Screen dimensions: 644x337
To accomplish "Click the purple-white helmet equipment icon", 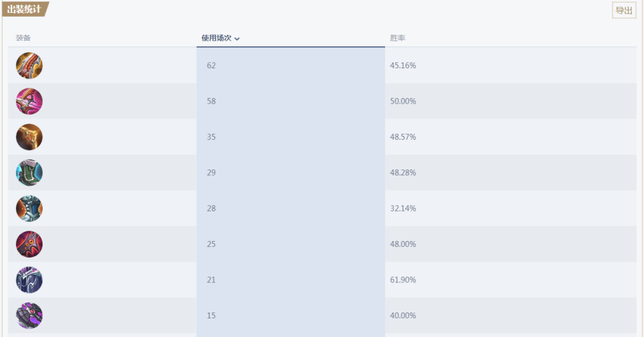I will click(x=29, y=280).
